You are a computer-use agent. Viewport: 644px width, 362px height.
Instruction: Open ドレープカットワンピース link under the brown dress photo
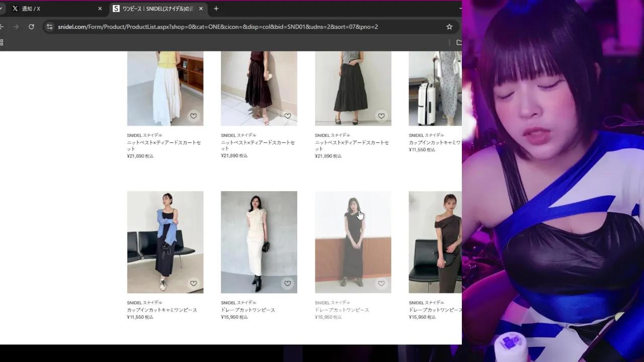435,310
